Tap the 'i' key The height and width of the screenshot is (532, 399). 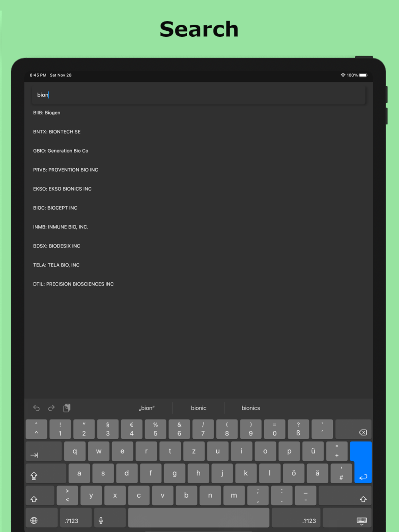pyautogui.click(x=241, y=451)
